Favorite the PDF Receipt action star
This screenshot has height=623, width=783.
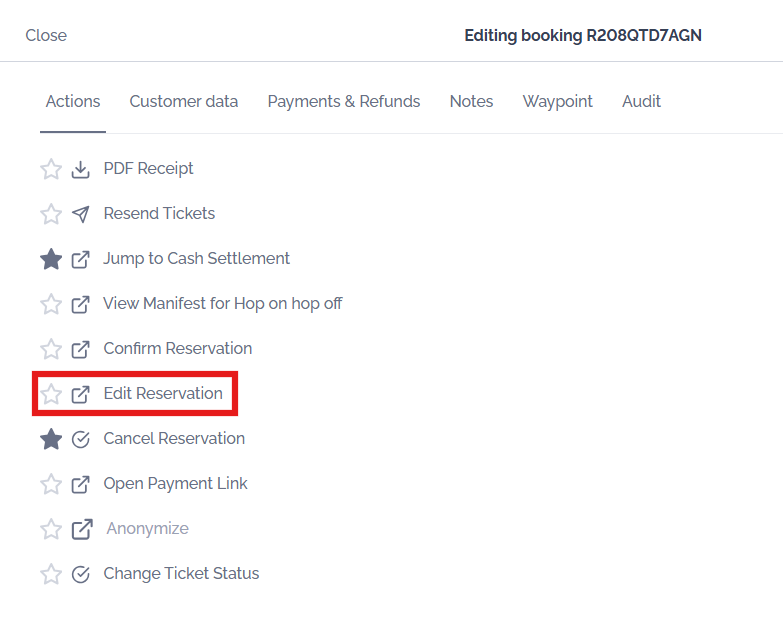[51, 169]
